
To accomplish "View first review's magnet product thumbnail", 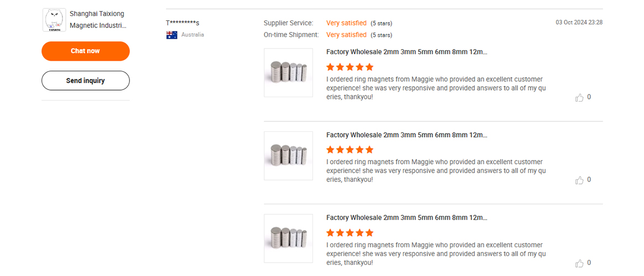I will (x=289, y=73).
